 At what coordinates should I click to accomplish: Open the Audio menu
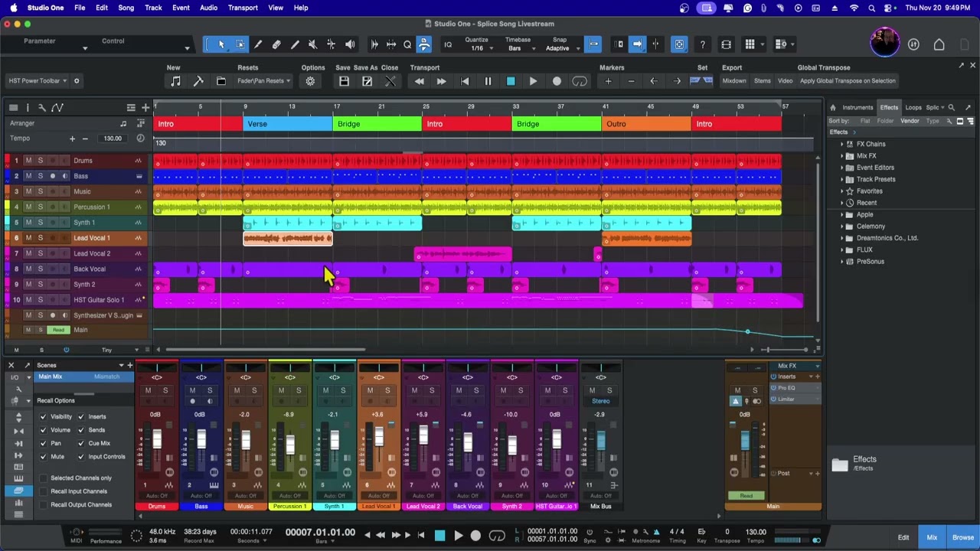click(208, 8)
